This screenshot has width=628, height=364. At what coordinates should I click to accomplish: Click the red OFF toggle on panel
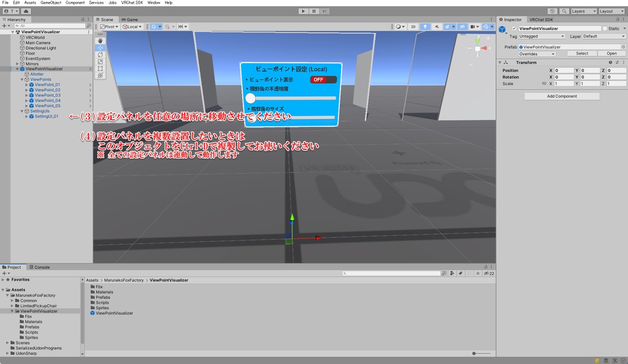[x=323, y=80]
